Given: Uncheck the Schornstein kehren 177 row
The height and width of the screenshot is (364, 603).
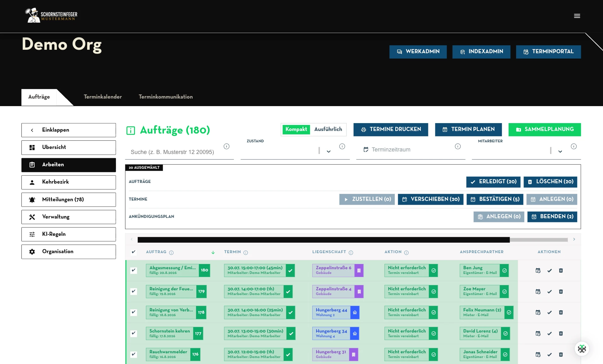Looking at the screenshot, I should pyautogui.click(x=134, y=333).
